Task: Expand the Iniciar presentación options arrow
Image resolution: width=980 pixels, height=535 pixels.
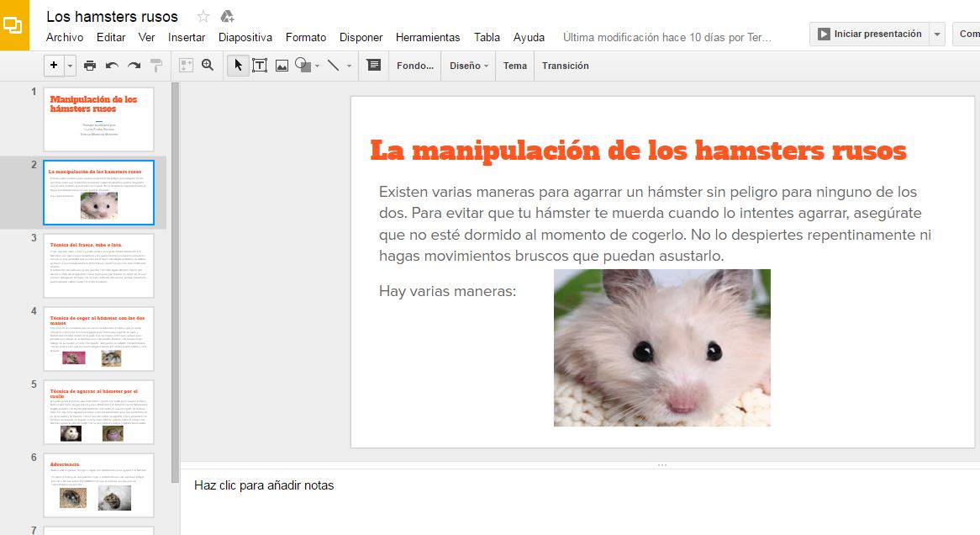Action: [x=937, y=34]
